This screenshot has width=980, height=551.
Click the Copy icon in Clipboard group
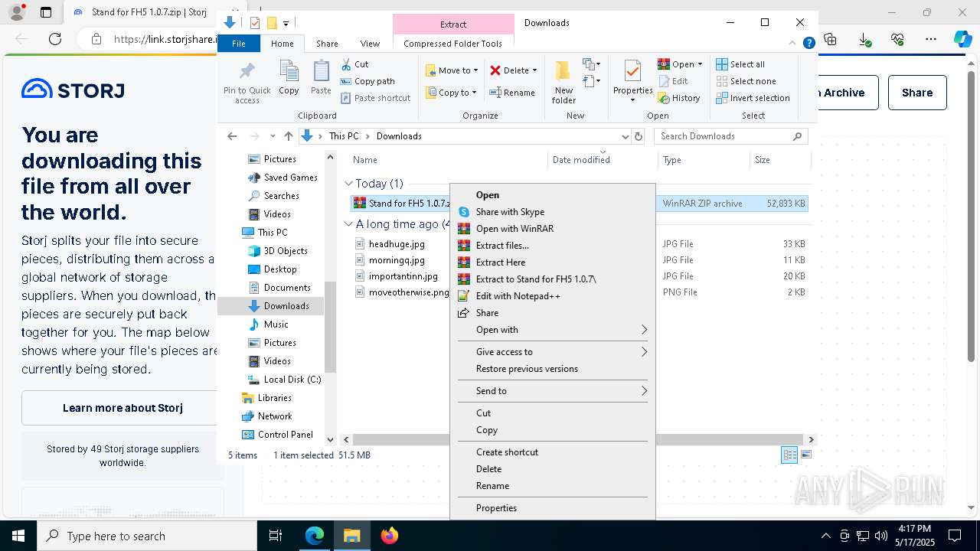click(289, 72)
